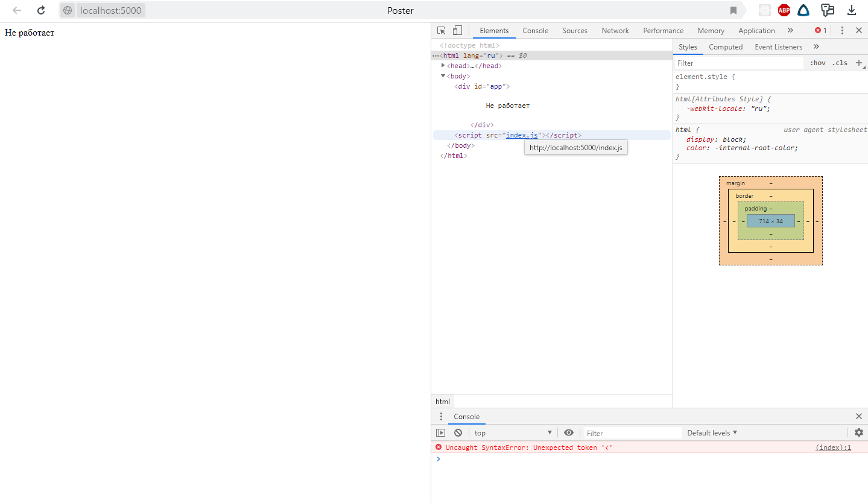Show console sidebar icon
The width and height of the screenshot is (868, 503).
pyautogui.click(x=441, y=433)
